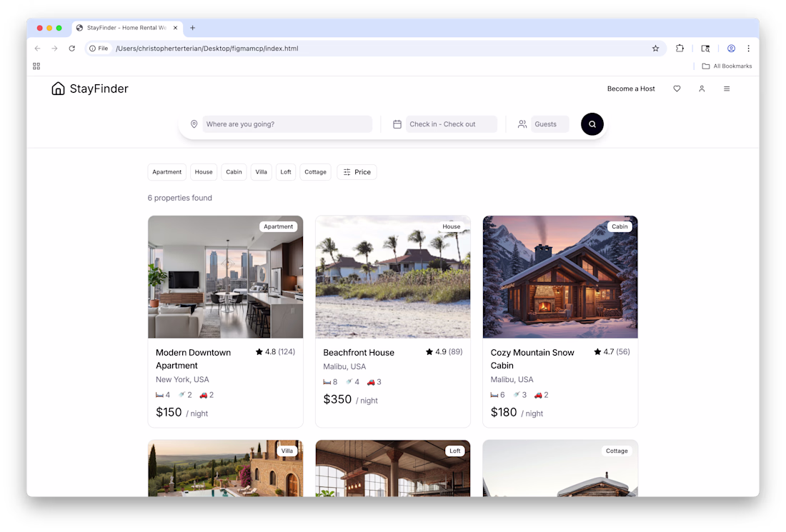786x532 pixels.
Task: Open the Loft listing photo
Action: 393,468
